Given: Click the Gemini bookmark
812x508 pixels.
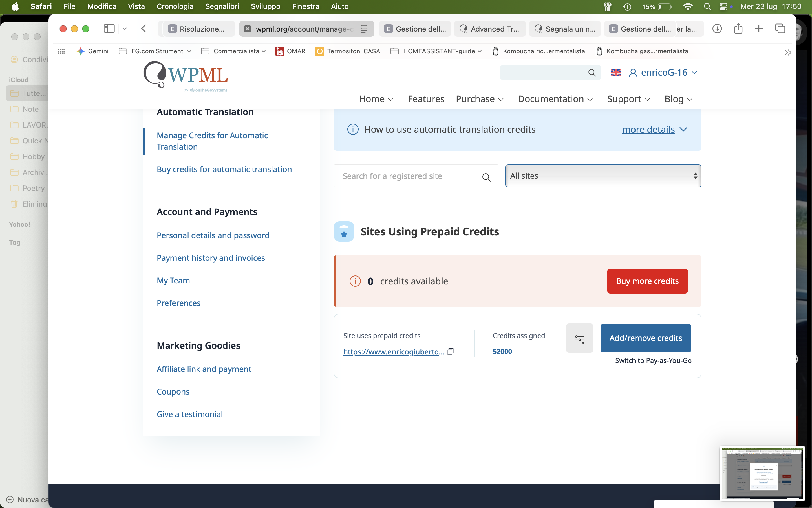Looking at the screenshot, I should coord(92,51).
